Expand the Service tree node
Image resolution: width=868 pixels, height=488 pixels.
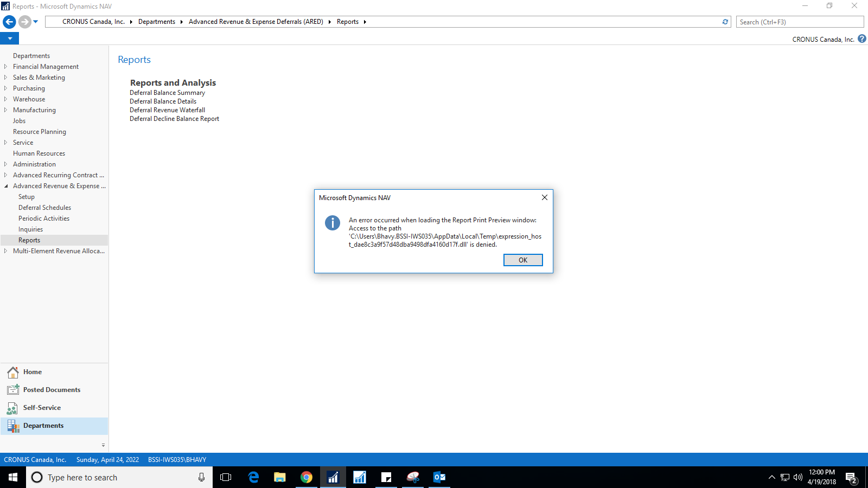[x=5, y=143]
